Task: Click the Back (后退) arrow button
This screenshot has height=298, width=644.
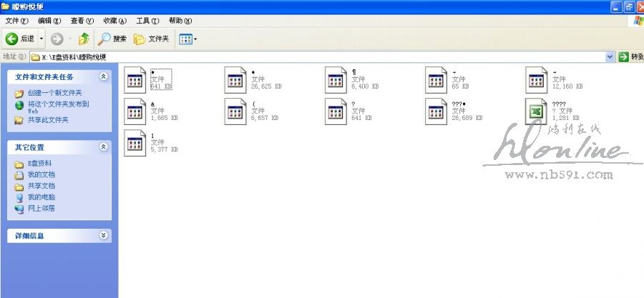Action: click(x=12, y=39)
